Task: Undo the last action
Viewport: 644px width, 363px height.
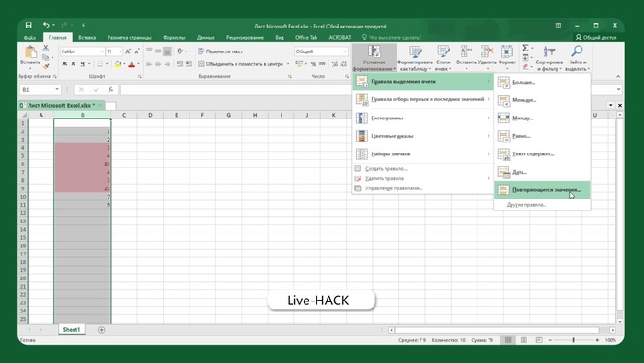Action: coord(46,26)
